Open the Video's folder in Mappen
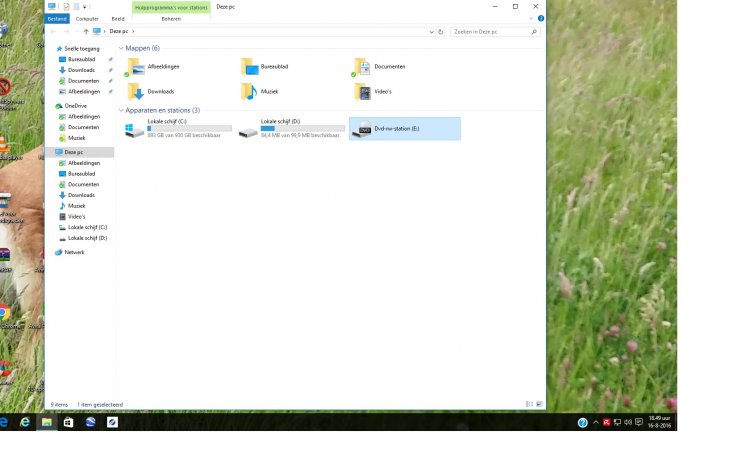This screenshot has width=750, height=469. point(373,91)
